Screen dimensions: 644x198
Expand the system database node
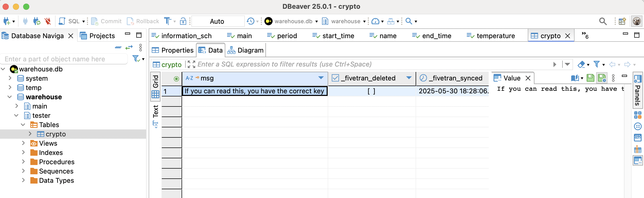[x=10, y=78]
